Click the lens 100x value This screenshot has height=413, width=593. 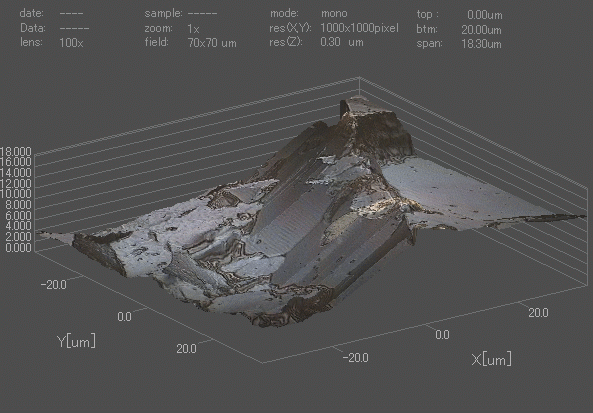71,43
